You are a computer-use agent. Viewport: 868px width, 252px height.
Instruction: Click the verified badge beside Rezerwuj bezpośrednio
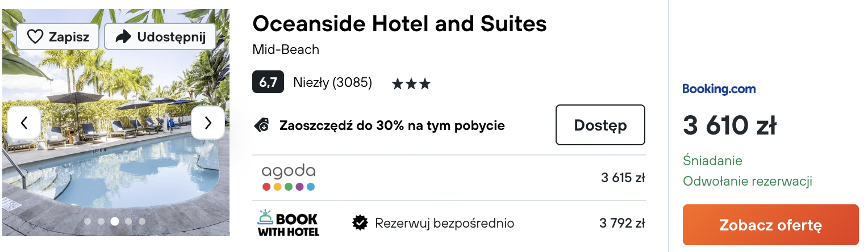[x=360, y=223]
